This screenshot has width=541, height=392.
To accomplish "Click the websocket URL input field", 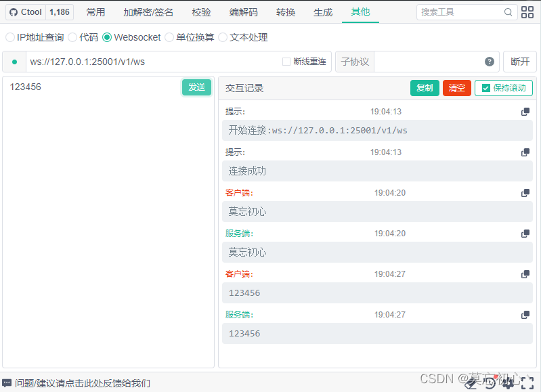I will [x=154, y=62].
